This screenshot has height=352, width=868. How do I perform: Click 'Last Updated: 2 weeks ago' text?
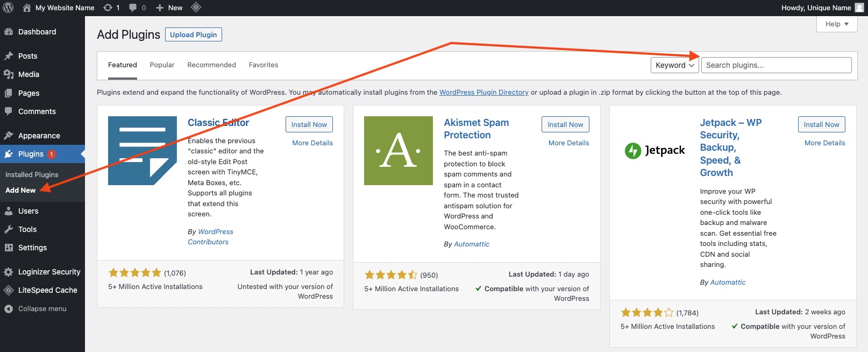click(x=800, y=312)
